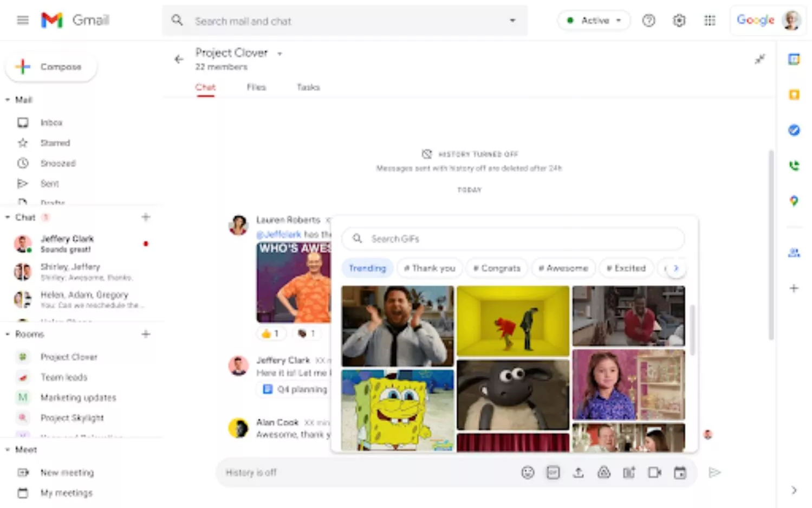Viewport: 812px width, 508px height.
Task: Collapse the Mail section
Action: (8, 100)
